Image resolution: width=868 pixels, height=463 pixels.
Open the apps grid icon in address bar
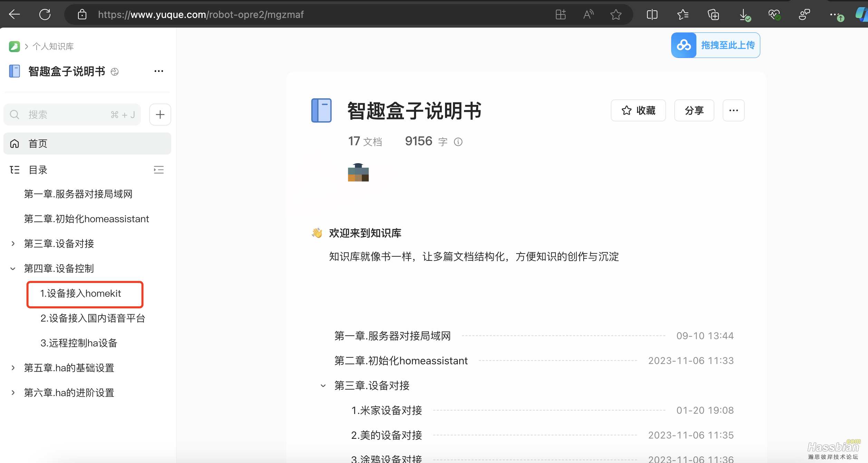(x=560, y=14)
